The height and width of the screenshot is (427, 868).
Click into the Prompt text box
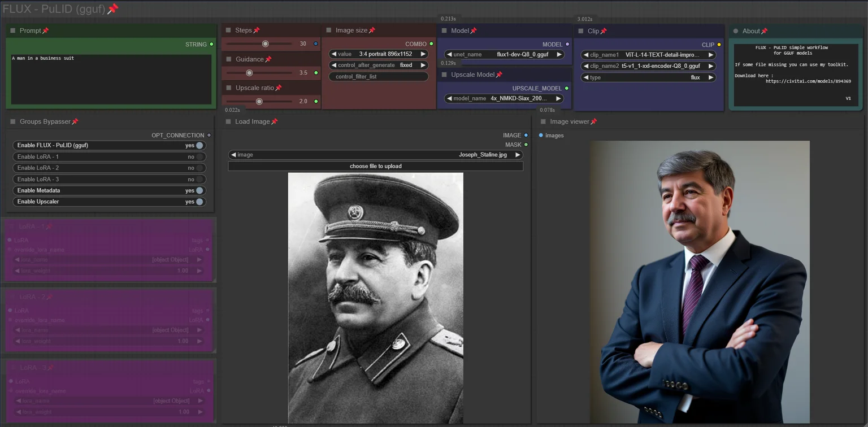[x=111, y=79]
